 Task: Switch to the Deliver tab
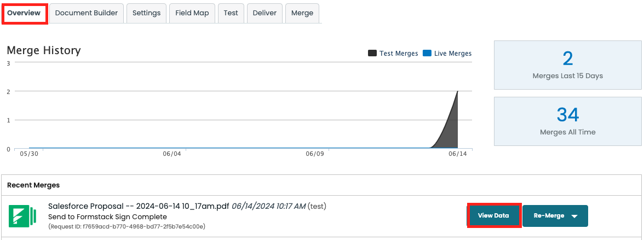click(x=264, y=13)
